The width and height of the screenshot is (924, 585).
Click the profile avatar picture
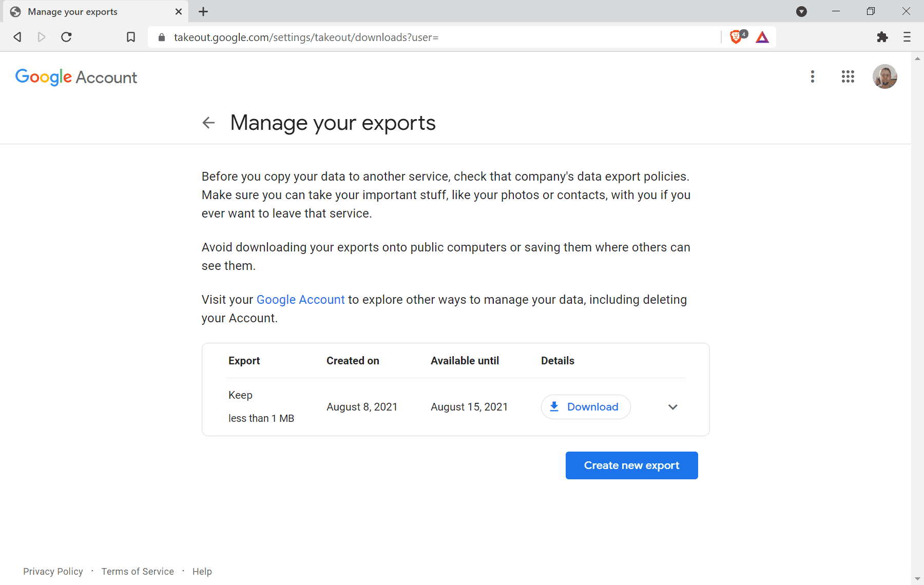click(885, 76)
